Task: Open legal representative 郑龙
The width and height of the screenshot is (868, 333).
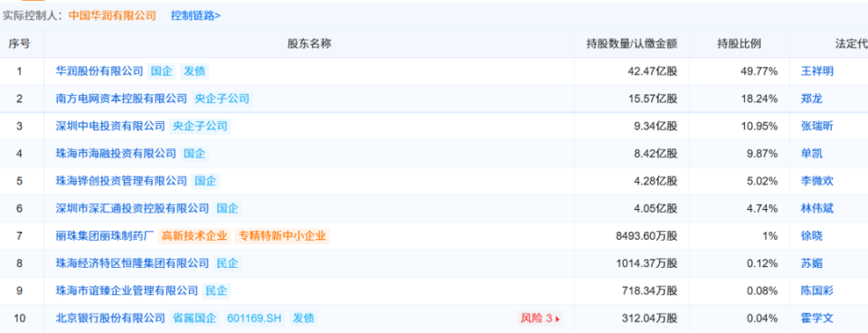Action: point(812,99)
